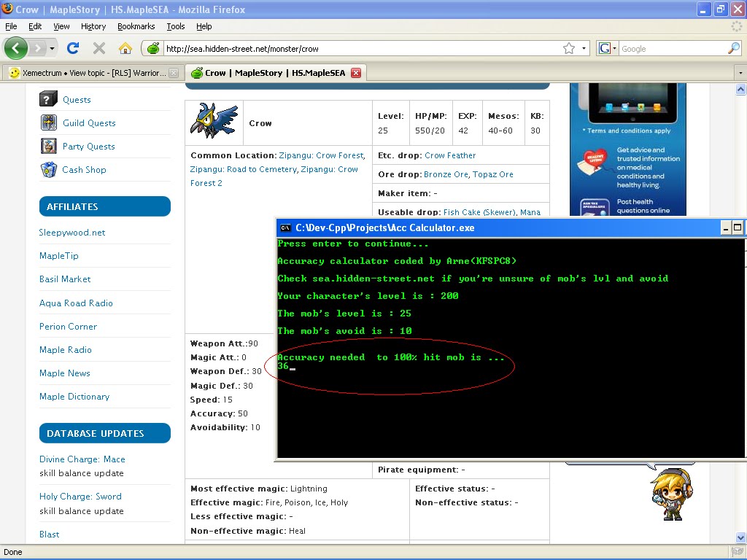Image resolution: width=747 pixels, height=560 pixels.
Task: Open the Crow Feather drop link
Action: pyautogui.click(x=449, y=155)
